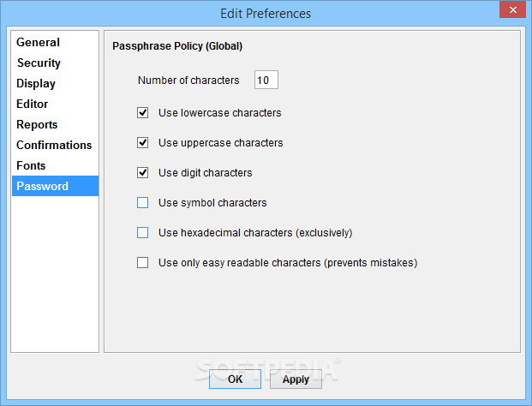
Task: Select Confirmations in the sidebar
Action: (x=54, y=145)
